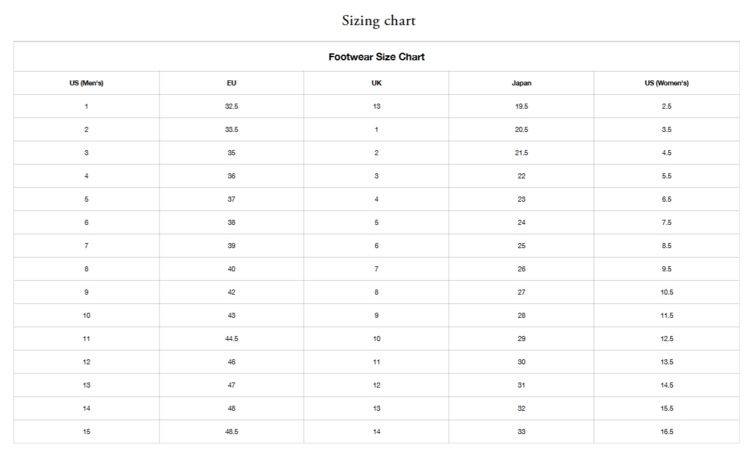Viewport: 750px width, 456px height.
Task: Click the "Footwear Size Chart" table heading
Action: tap(376, 57)
